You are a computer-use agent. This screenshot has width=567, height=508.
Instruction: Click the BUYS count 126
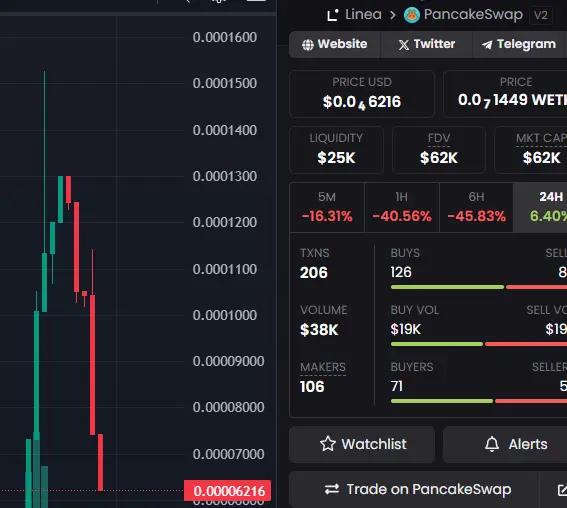click(401, 272)
